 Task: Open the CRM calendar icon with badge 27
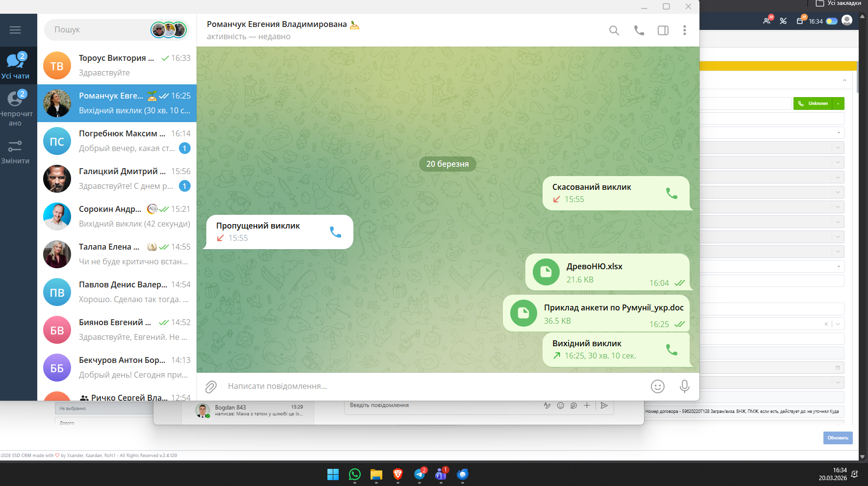[x=800, y=21]
